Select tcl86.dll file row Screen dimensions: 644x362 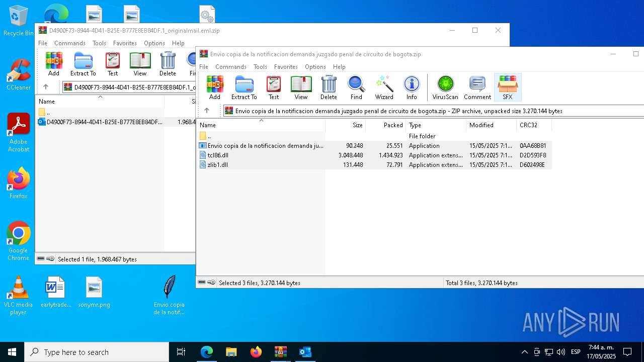point(374,155)
